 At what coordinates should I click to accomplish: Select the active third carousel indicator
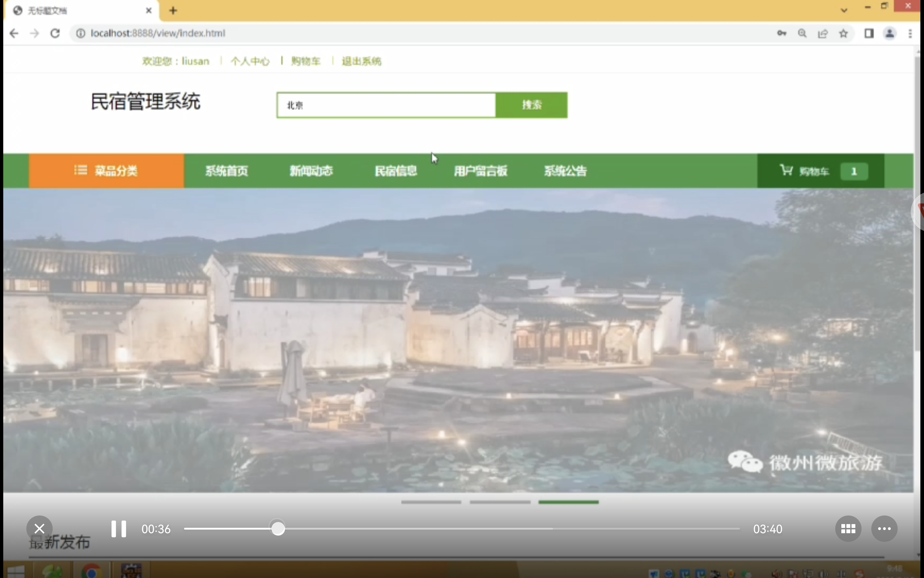(568, 502)
